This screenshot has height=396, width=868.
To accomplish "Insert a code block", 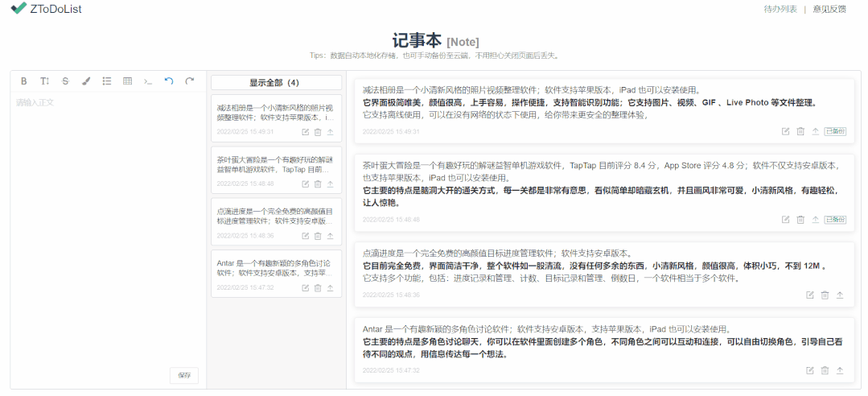I will [x=148, y=80].
